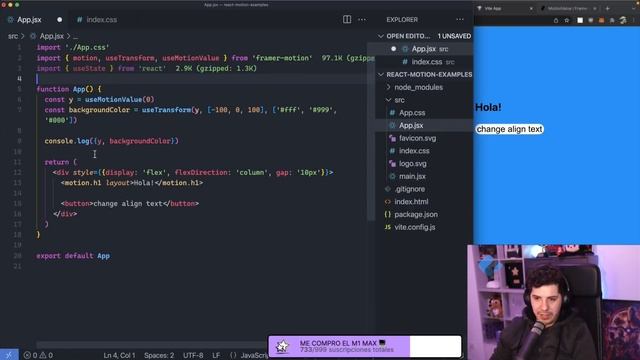Open App.css in the file tree

pos(412,113)
